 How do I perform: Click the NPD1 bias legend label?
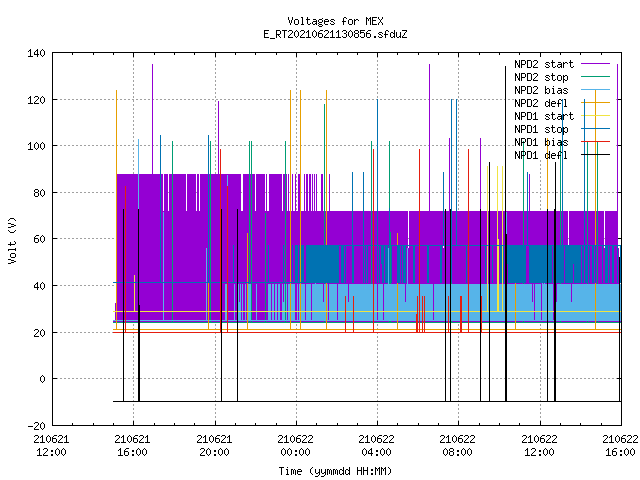541,142
